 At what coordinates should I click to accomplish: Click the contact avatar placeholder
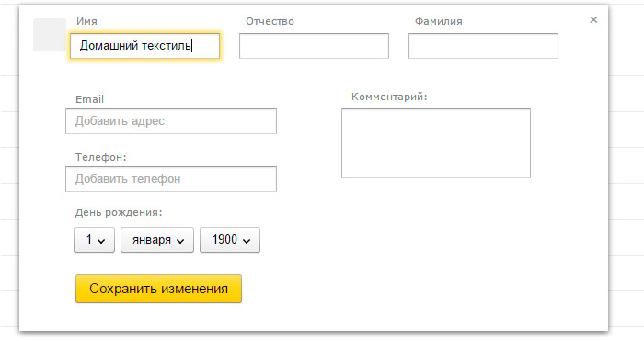tap(50, 35)
